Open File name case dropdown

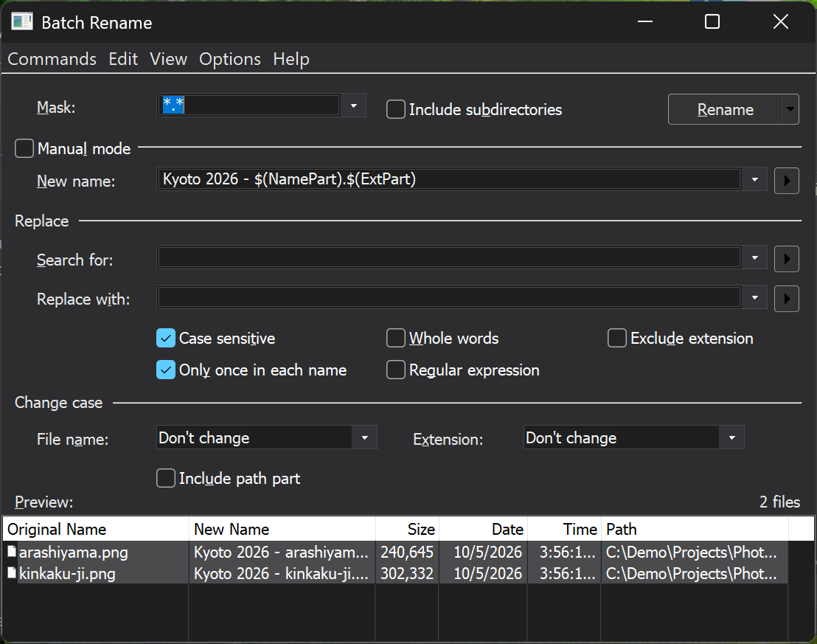pos(365,438)
